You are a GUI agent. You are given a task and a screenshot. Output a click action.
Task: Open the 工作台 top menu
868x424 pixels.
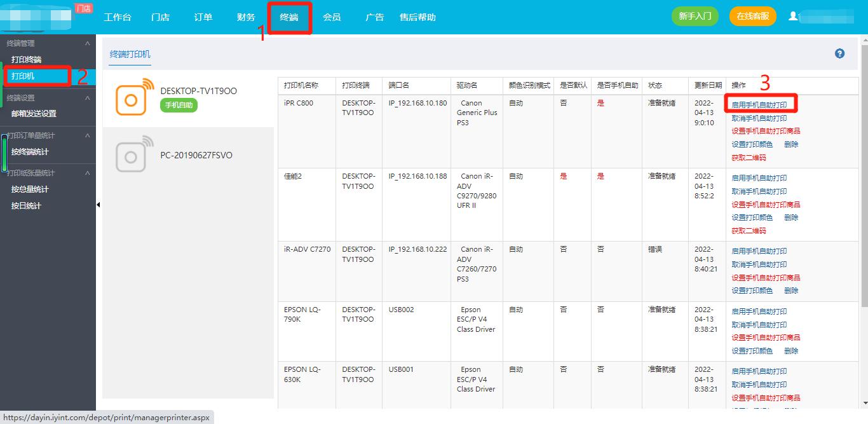[x=118, y=17]
